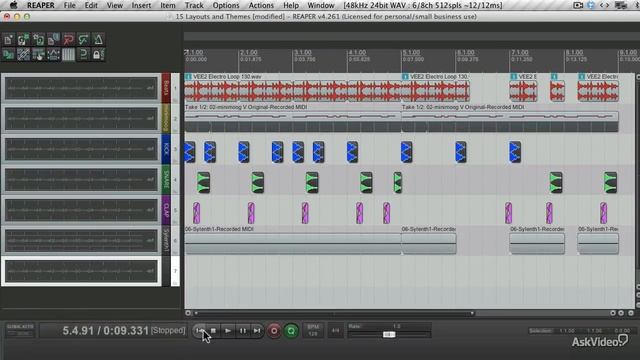This screenshot has width=640, height=360.
Task: Toggle move envelope points with items
Action: pyautogui.click(x=53, y=54)
